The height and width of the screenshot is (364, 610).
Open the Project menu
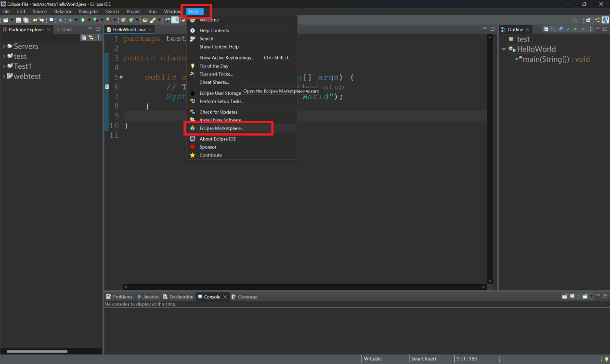[x=134, y=12]
